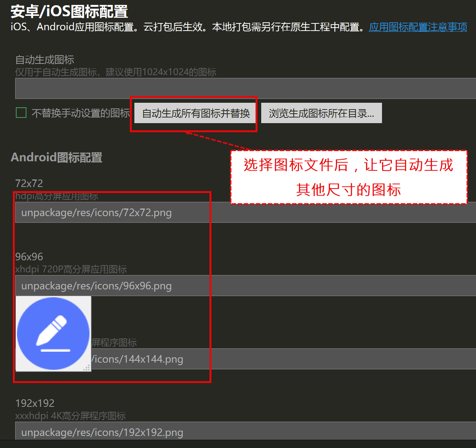Viewport: 476px width, 448px height.
Task: Select the Android图标配置 section heading
Action: pos(57,157)
